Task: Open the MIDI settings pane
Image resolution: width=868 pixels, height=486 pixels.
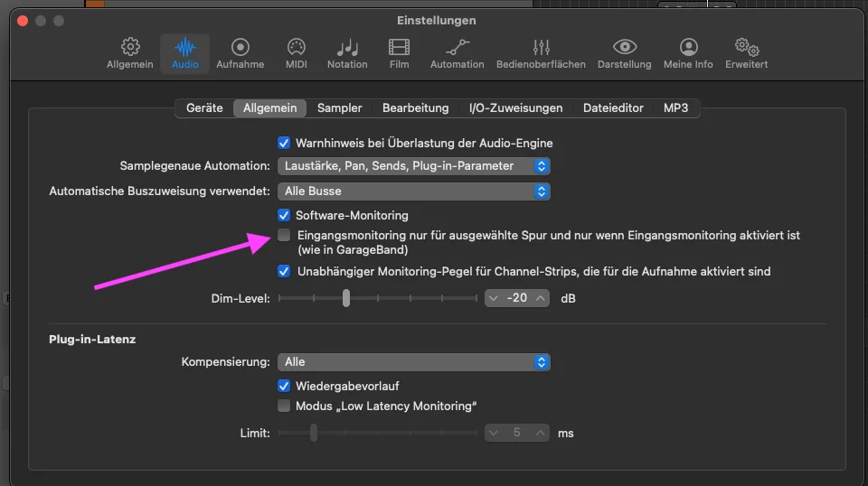Action: (x=297, y=53)
